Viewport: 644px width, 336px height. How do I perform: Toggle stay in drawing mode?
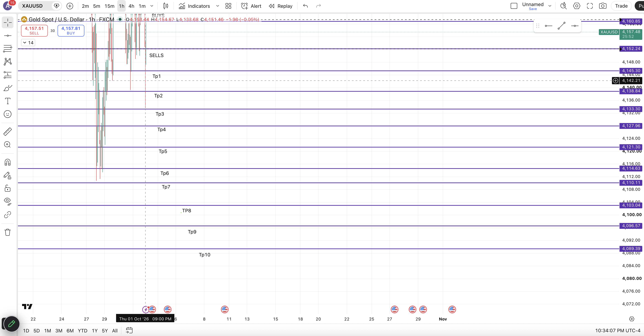pyautogui.click(x=7, y=175)
